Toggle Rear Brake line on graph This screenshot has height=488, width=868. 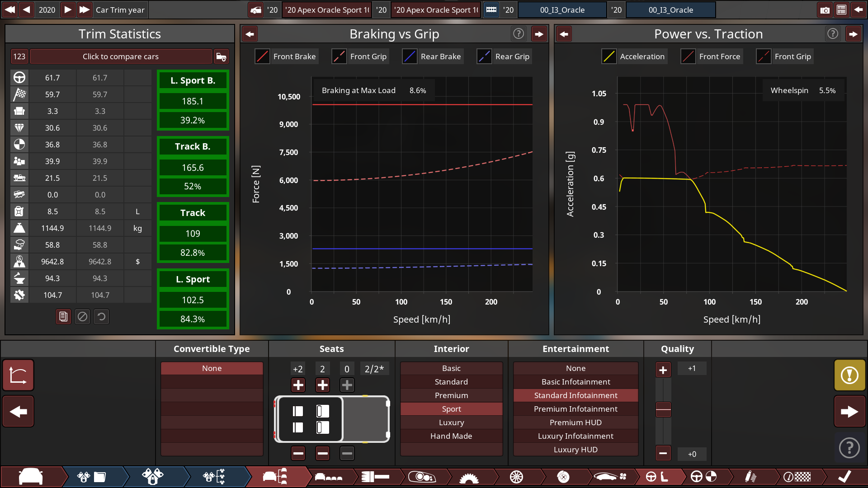[432, 56]
